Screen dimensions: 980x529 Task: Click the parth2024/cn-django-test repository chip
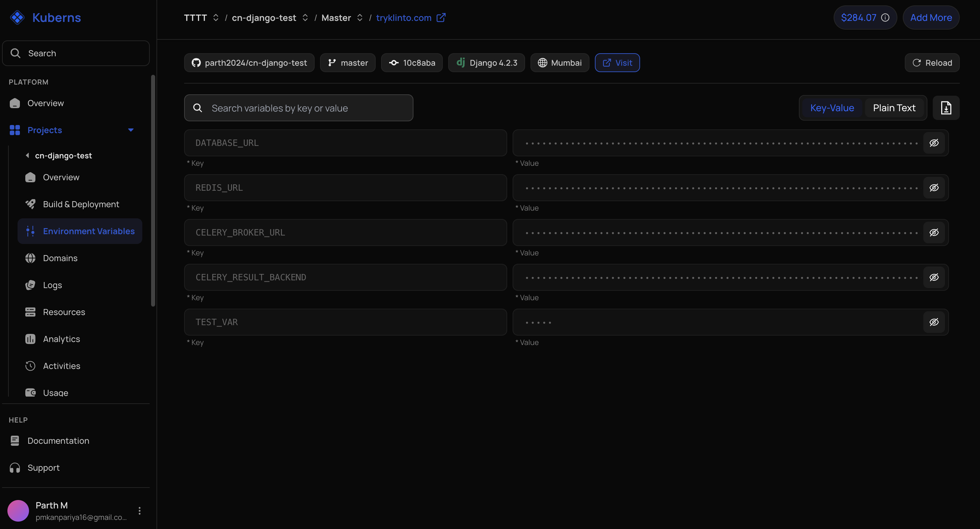pos(249,63)
